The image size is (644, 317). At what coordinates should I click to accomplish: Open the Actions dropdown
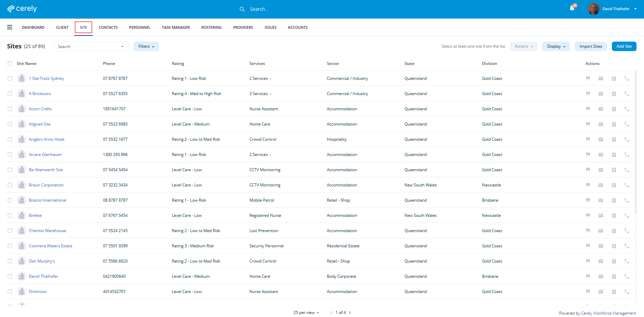(524, 46)
